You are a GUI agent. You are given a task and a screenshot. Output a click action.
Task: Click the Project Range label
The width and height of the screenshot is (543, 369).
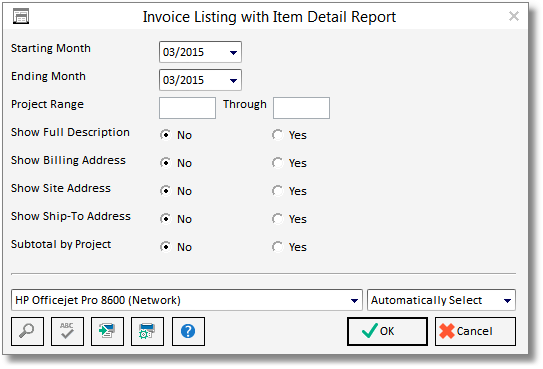47,104
